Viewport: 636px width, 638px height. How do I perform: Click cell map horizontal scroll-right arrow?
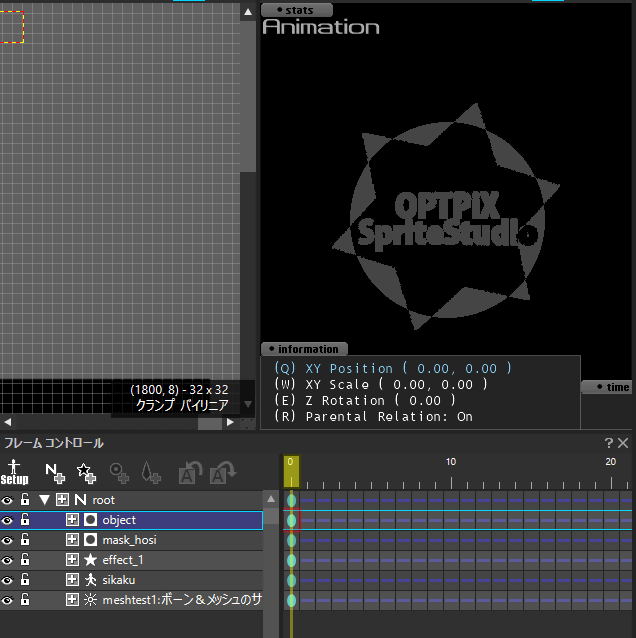point(230,422)
